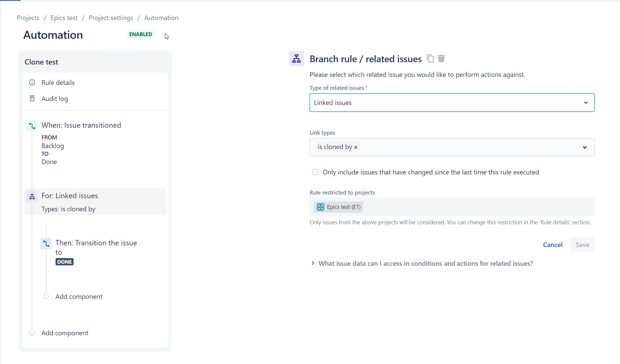Viewport: 620px width, 364px height.
Task: Click the Add component circle under Then step
Action: (46, 296)
